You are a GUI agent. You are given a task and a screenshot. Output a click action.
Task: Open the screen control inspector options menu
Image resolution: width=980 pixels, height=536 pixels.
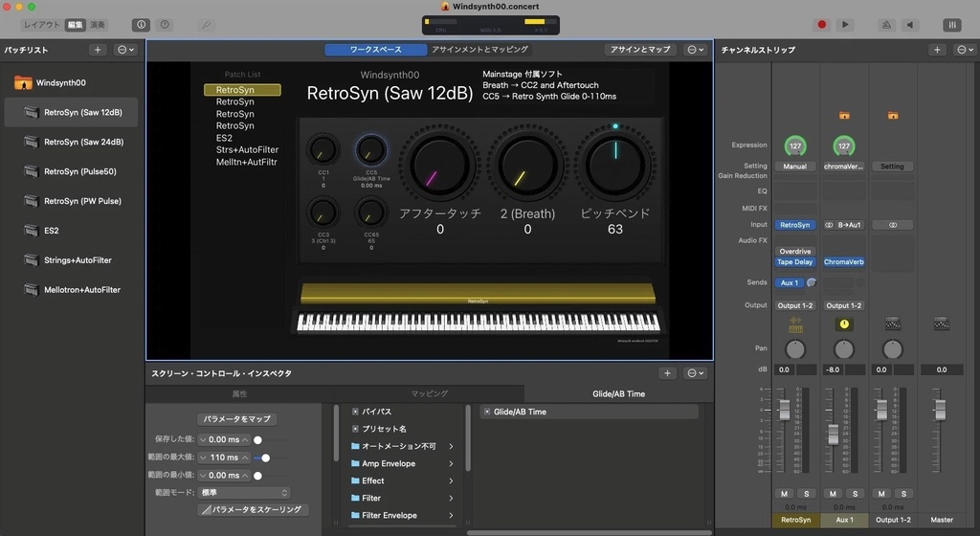(x=695, y=373)
